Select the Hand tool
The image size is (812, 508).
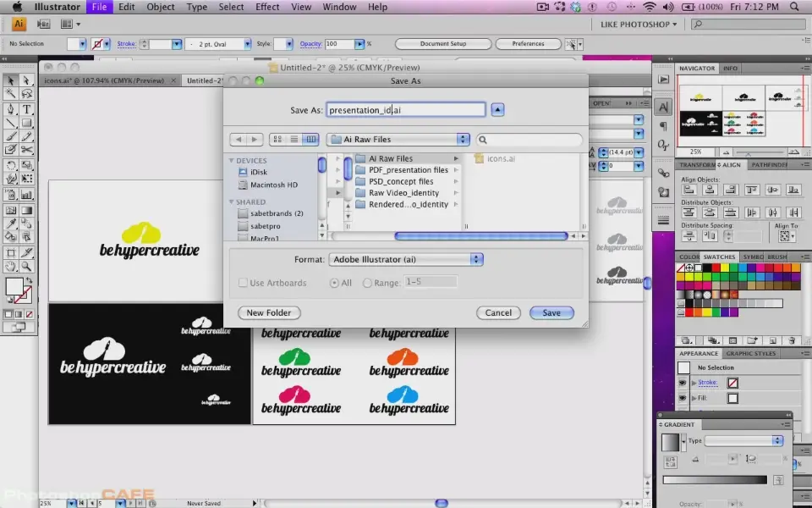tap(11, 267)
